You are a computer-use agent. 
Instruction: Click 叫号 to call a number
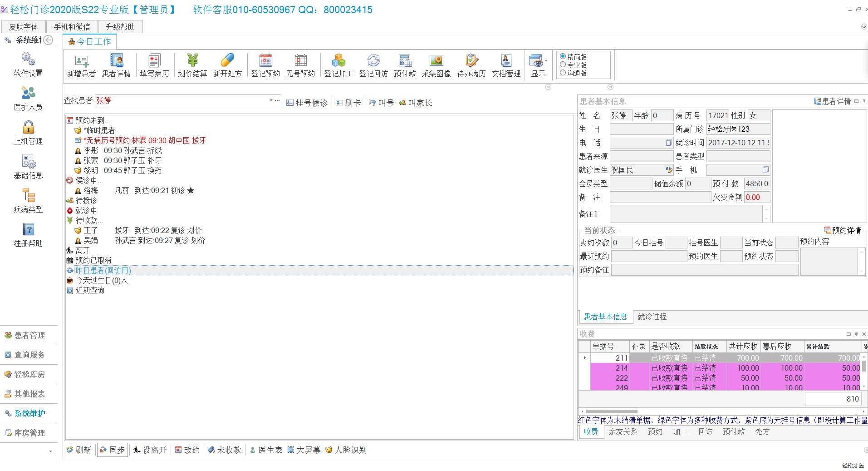pyautogui.click(x=381, y=103)
